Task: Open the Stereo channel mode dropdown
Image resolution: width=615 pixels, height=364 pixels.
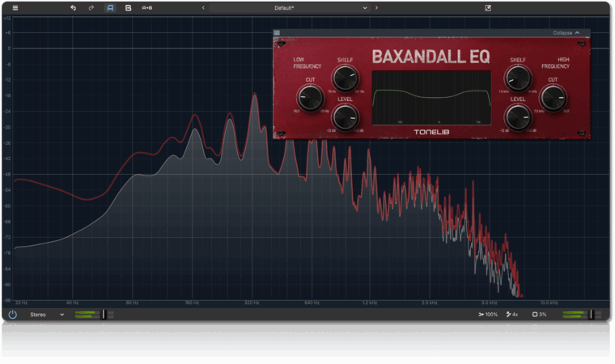Action: click(47, 314)
